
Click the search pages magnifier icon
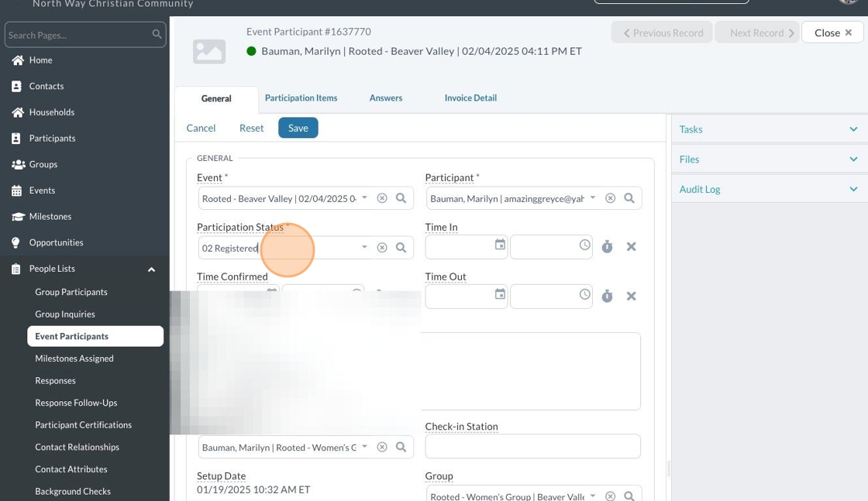point(157,34)
